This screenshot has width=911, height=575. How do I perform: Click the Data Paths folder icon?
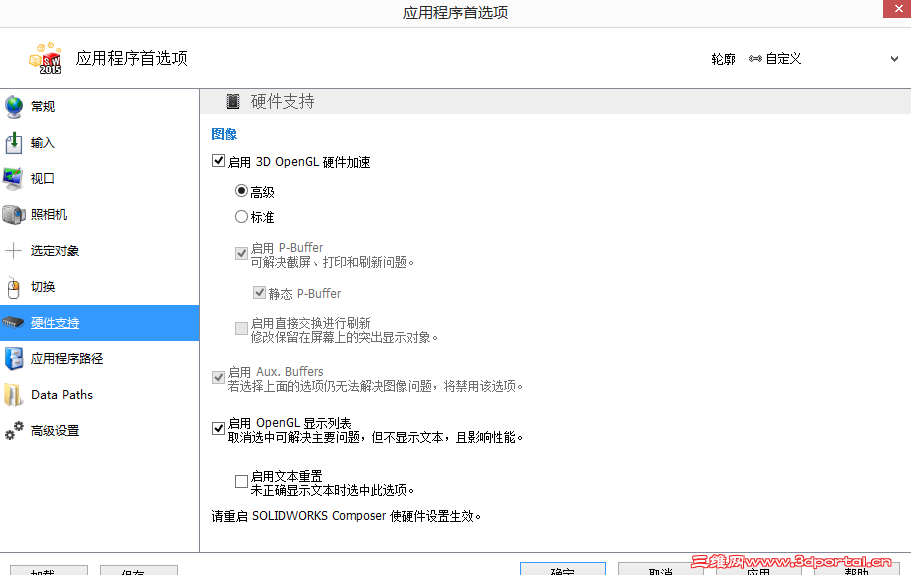coord(13,395)
